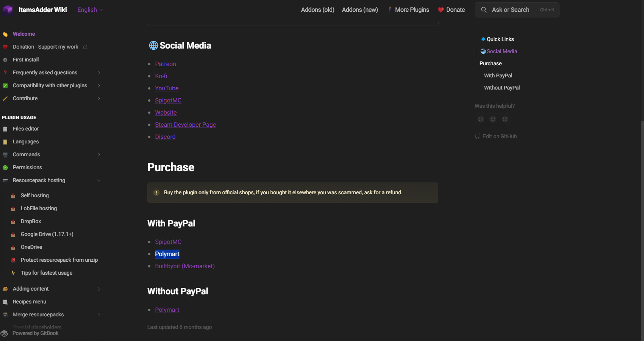Click the icon beside Merge resourcepacks
Screen dimensions: 644x341
(x=5, y=315)
